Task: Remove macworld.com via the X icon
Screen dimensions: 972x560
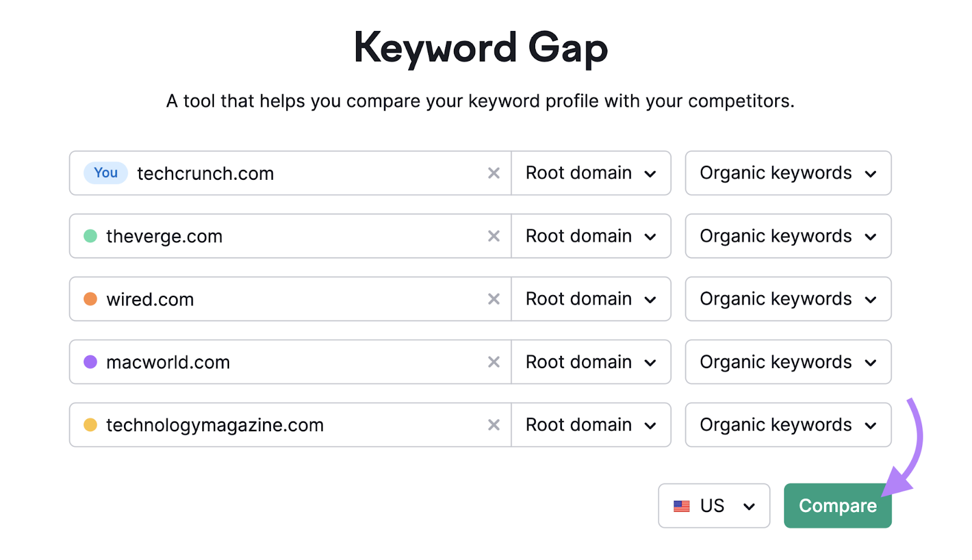Action: (x=493, y=362)
